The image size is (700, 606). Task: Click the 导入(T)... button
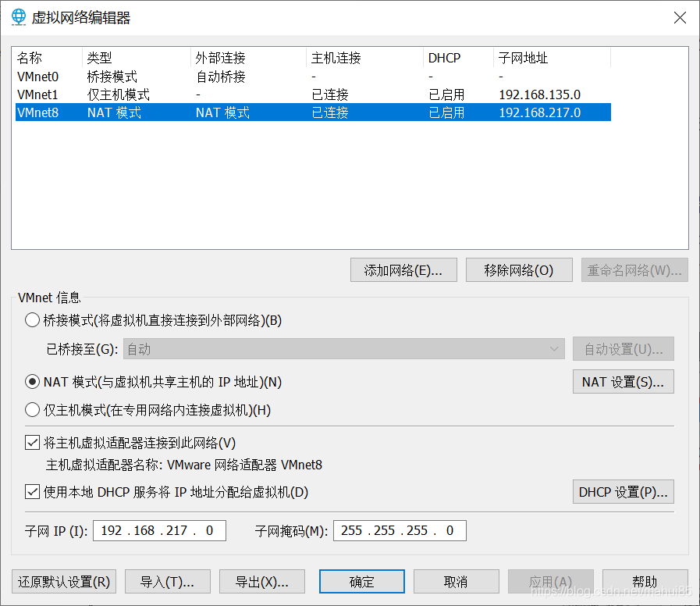[x=168, y=582]
